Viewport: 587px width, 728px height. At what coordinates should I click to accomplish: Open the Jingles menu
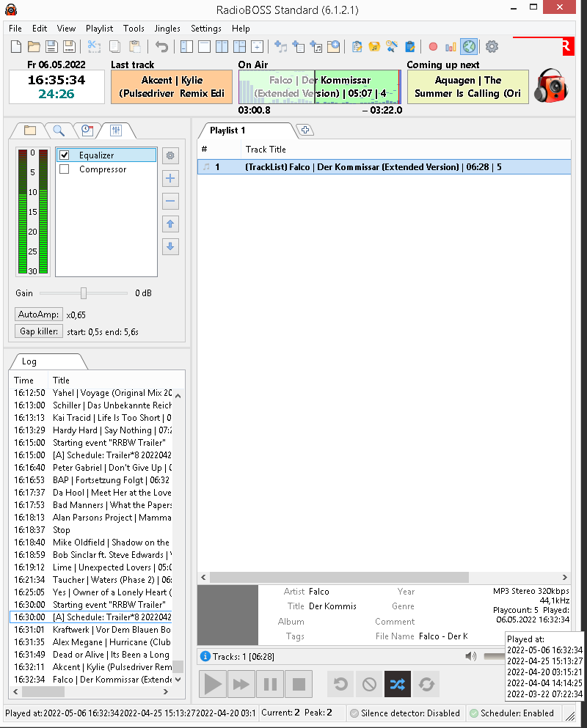click(167, 29)
